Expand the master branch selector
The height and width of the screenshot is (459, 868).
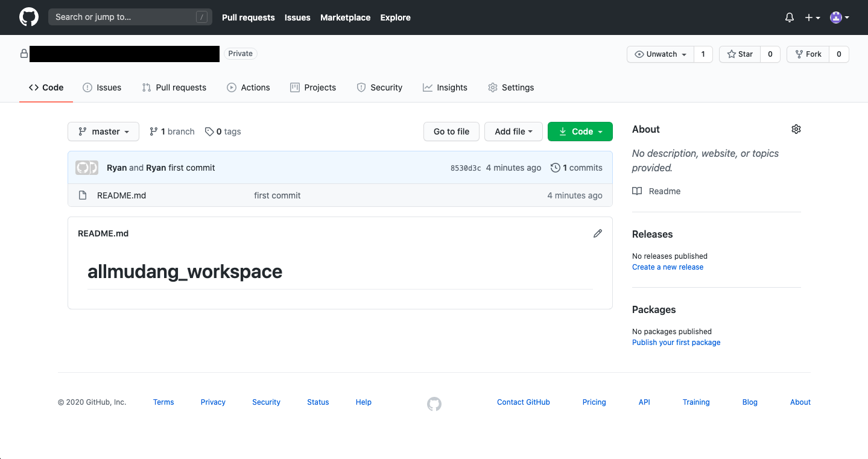click(103, 131)
